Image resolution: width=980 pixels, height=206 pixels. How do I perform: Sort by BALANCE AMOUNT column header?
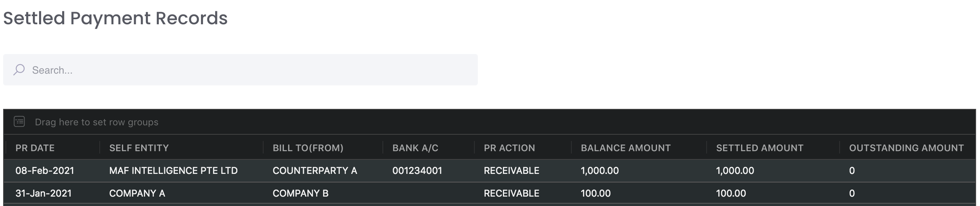click(625, 148)
